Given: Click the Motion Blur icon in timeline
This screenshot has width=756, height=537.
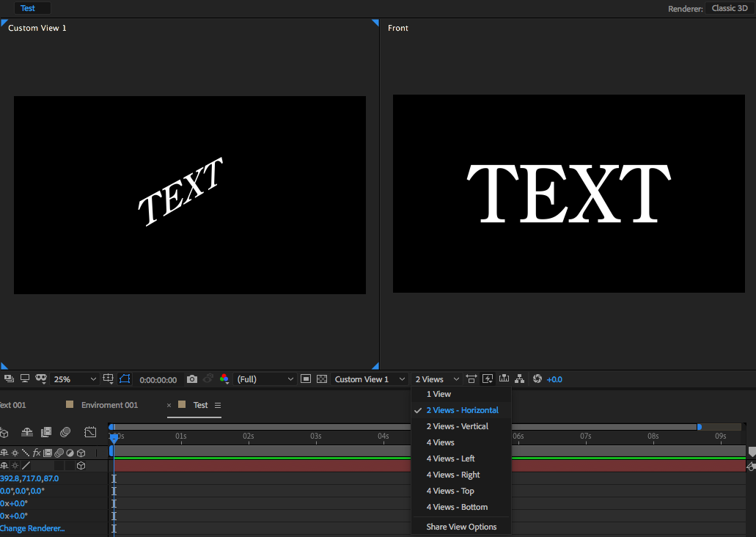Looking at the screenshot, I should click(65, 432).
